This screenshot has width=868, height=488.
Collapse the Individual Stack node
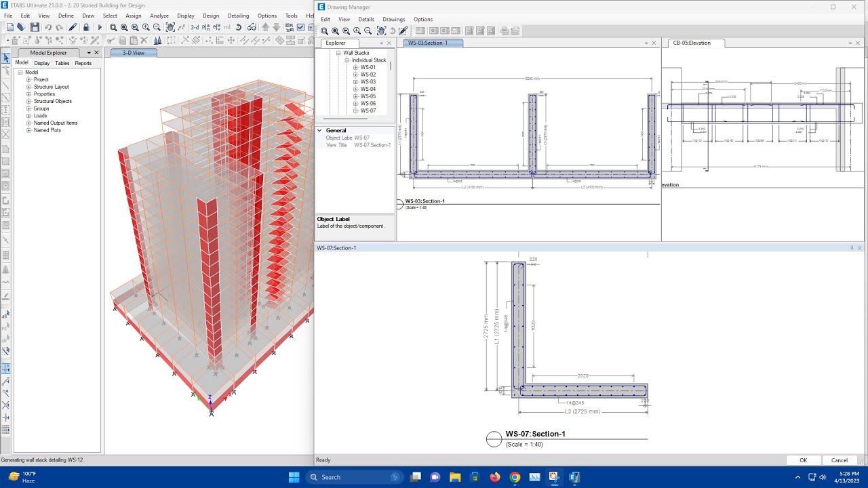click(347, 60)
